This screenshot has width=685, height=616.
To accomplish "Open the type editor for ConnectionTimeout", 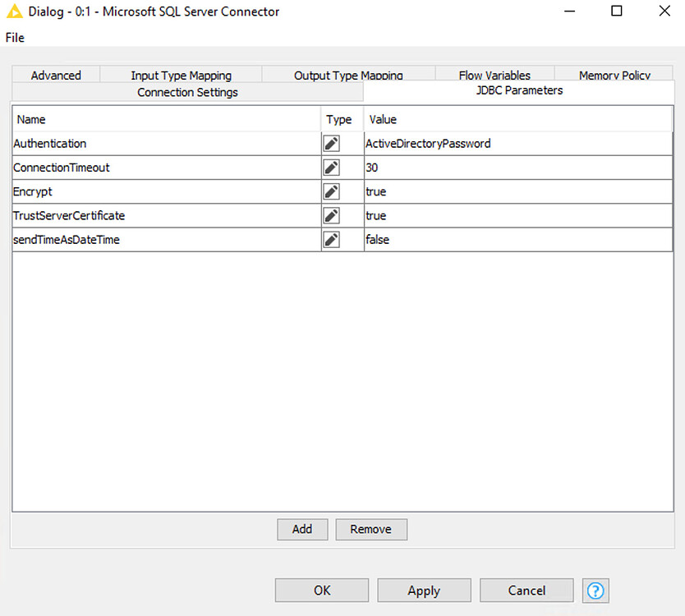I will click(332, 167).
